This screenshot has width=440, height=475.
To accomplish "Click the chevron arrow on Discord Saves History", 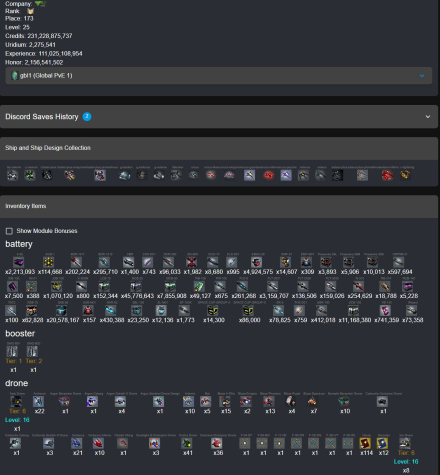I will click(428, 117).
